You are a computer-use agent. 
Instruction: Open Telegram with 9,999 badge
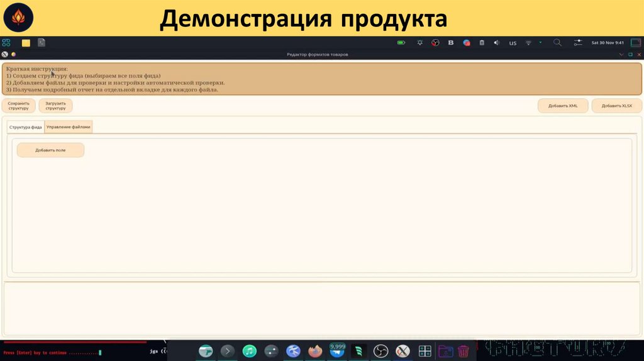click(x=337, y=350)
